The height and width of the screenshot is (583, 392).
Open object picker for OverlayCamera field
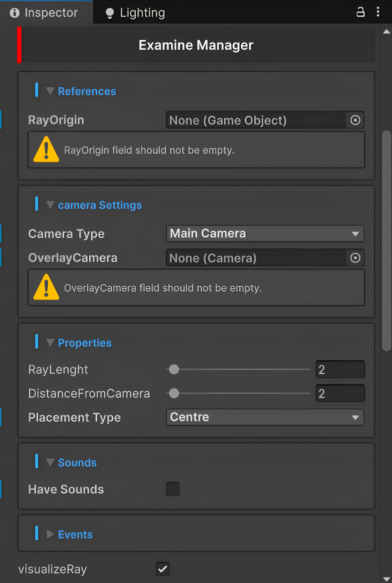click(x=355, y=258)
